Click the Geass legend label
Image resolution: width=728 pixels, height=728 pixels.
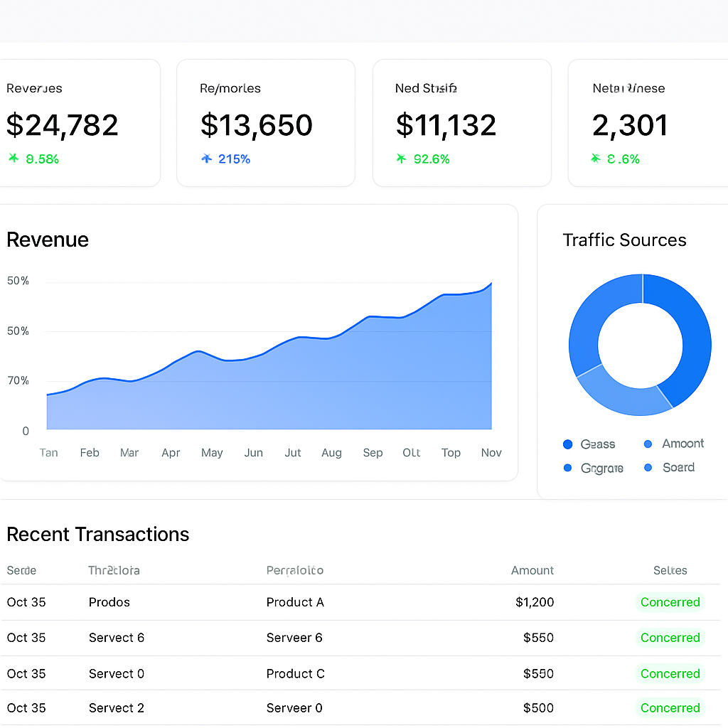tap(597, 444)
